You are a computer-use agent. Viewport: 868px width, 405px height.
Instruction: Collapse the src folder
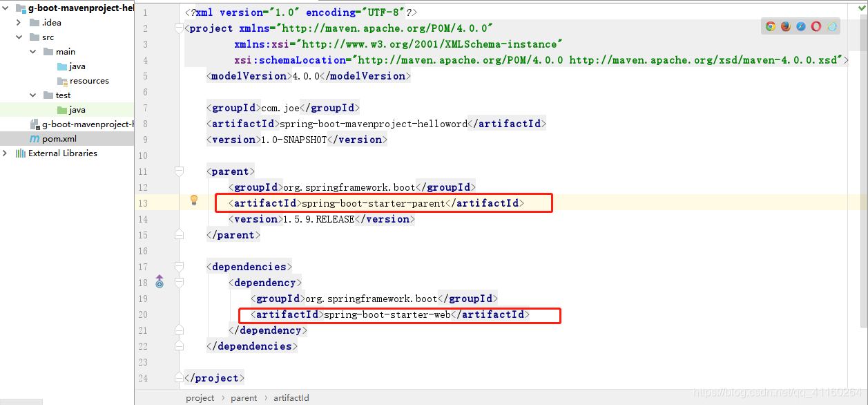pos(19,37)
